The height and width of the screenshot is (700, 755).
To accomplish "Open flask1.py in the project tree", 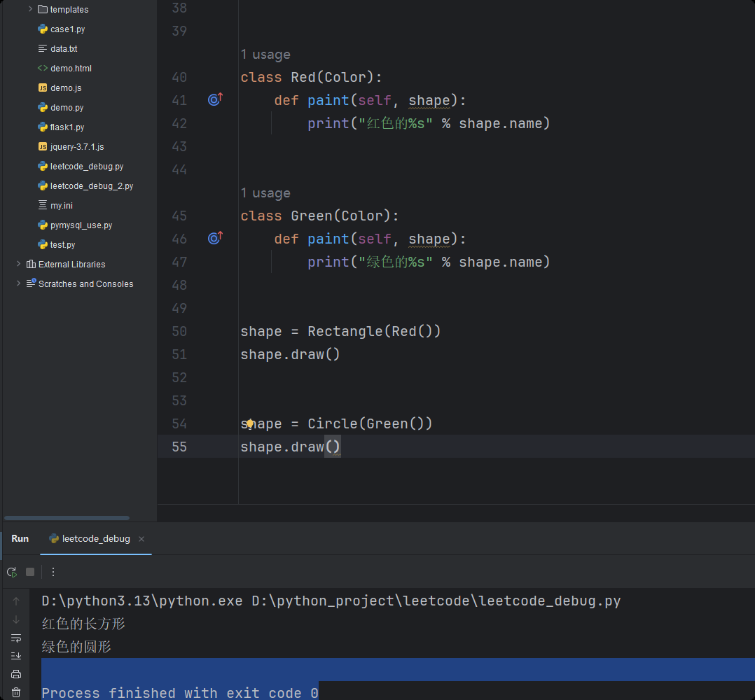I will click(x=61, y=127).
